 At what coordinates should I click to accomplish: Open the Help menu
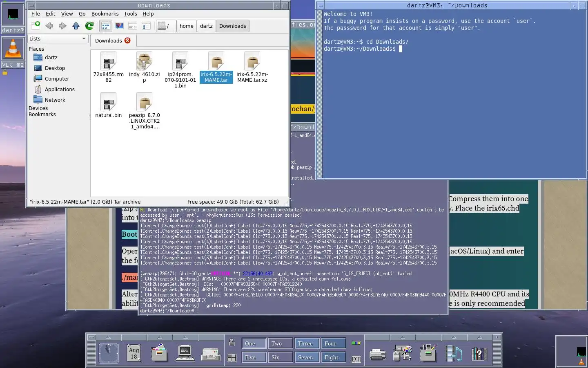click(148, 13)
